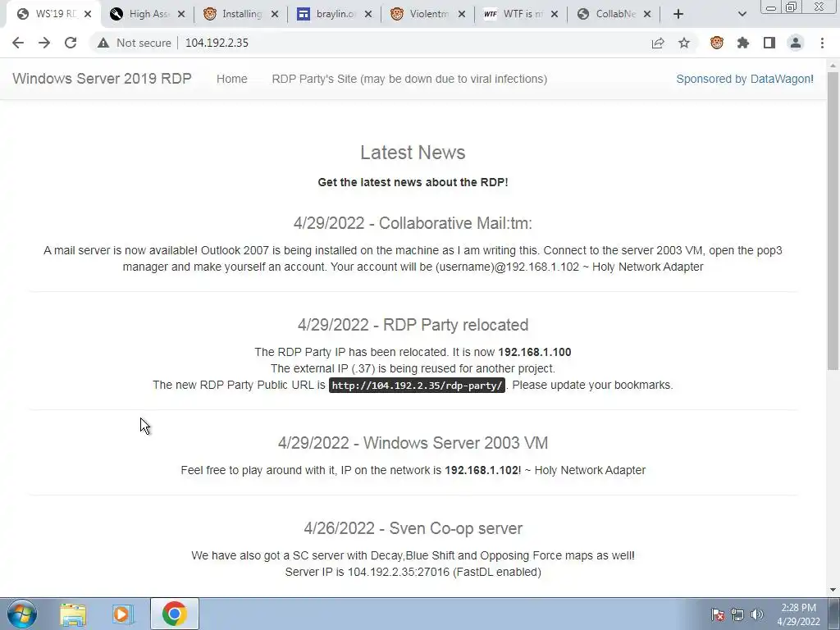The width and height of the screenshot is (840, 630).
Task: Open the Home navigation link
Action: click(x=232, y=79)
